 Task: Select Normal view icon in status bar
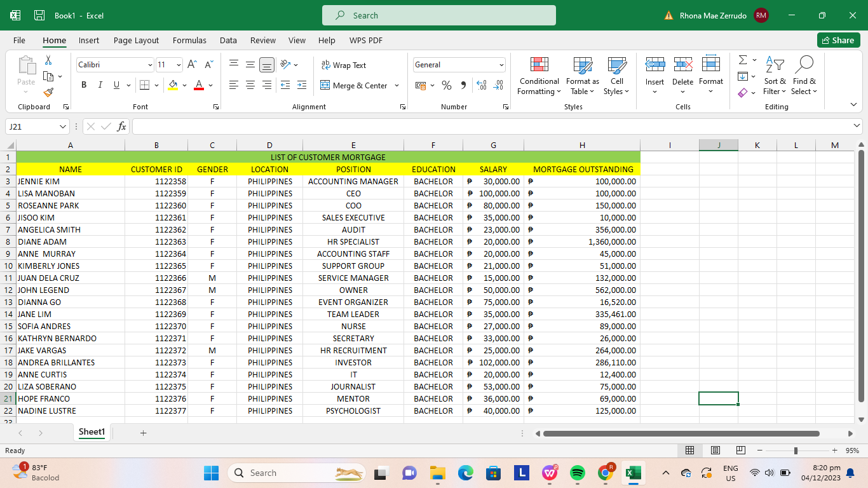pyautogui.click(x=689, y=451)
